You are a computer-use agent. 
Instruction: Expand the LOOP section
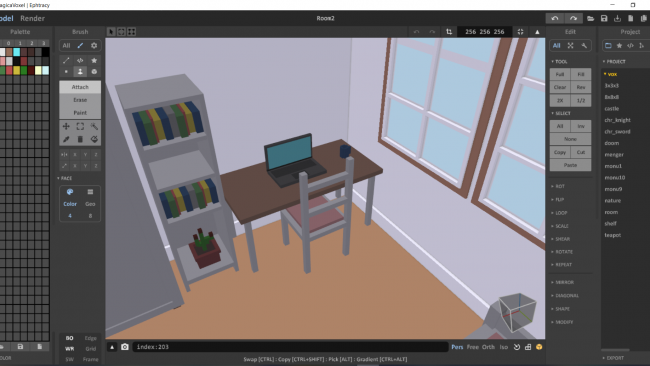tap(559, 213)
